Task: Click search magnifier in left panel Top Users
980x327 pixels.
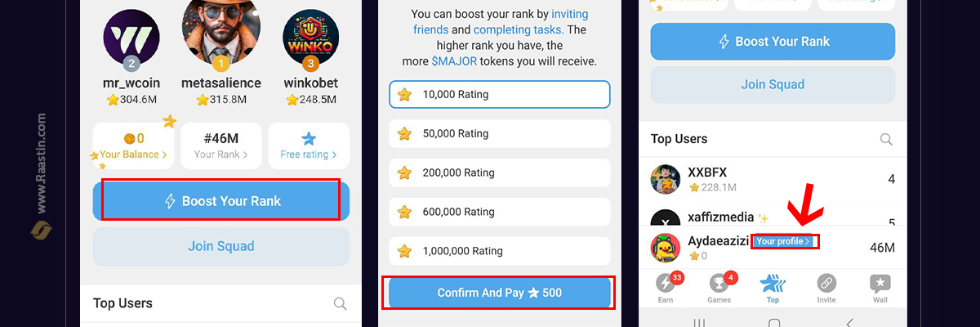Action: click(341, 303)
